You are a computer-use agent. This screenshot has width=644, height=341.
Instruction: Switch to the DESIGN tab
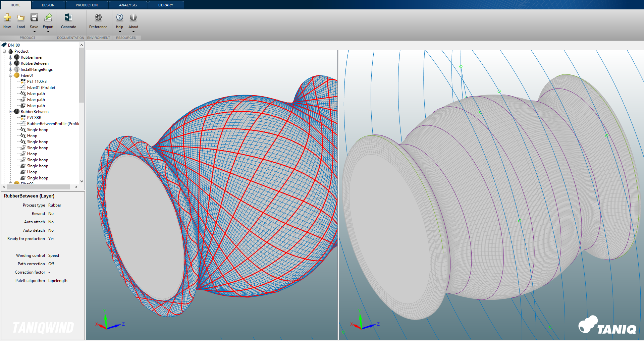(x=48, y=5)
